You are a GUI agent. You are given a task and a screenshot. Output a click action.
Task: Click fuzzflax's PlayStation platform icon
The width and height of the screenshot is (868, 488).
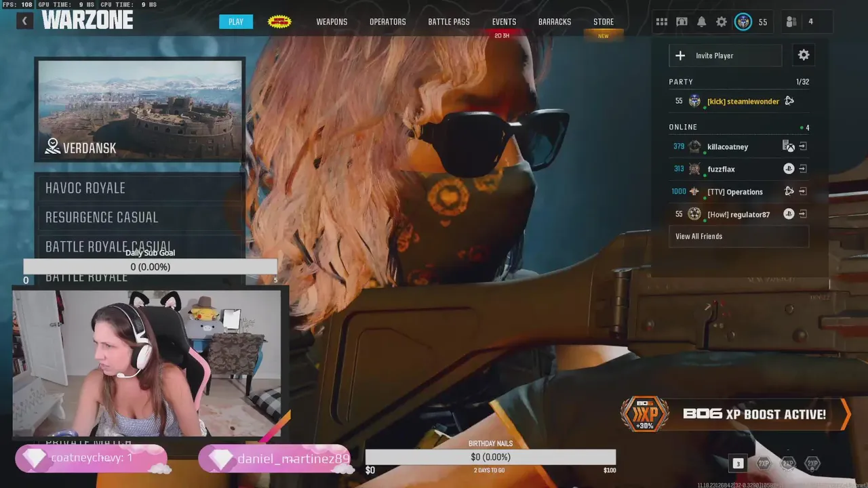[x=789, y=169]
